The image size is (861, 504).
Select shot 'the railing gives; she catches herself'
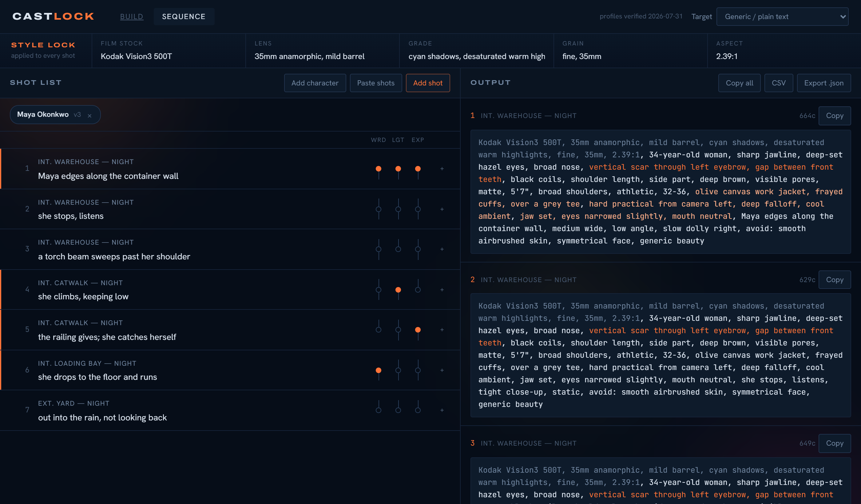230,329
